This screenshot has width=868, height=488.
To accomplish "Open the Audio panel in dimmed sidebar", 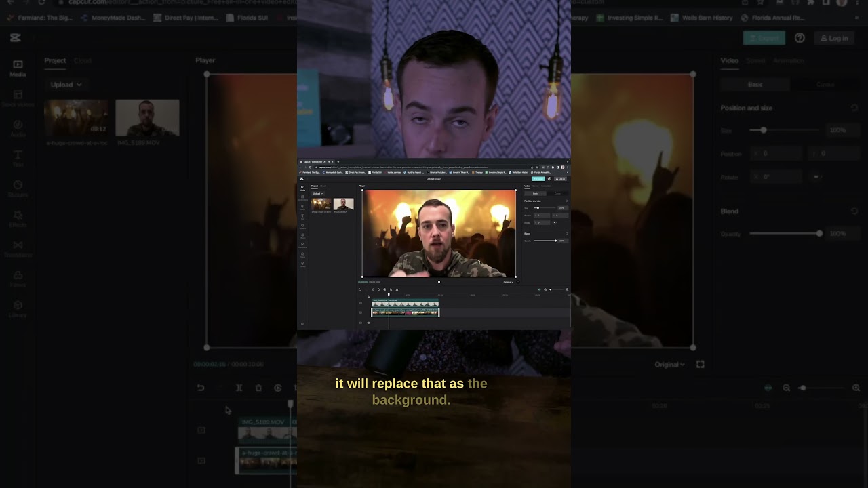I will (18, 128).
